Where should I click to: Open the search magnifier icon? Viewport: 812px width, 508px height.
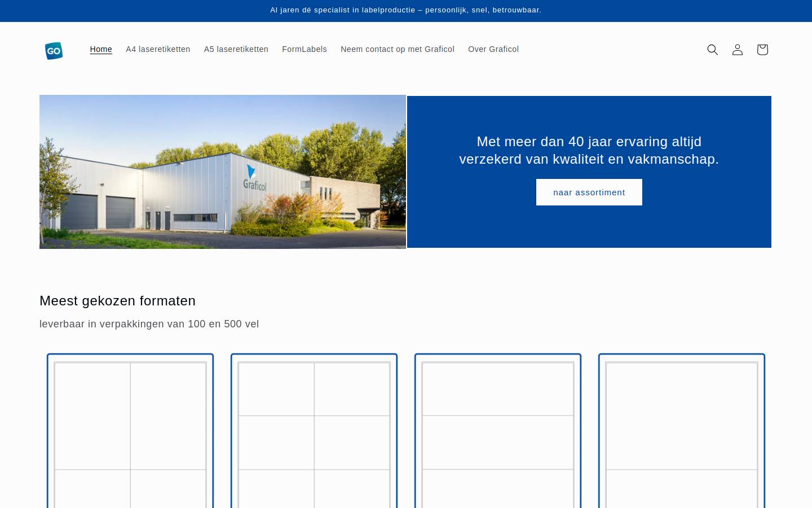tap(713, 50)
